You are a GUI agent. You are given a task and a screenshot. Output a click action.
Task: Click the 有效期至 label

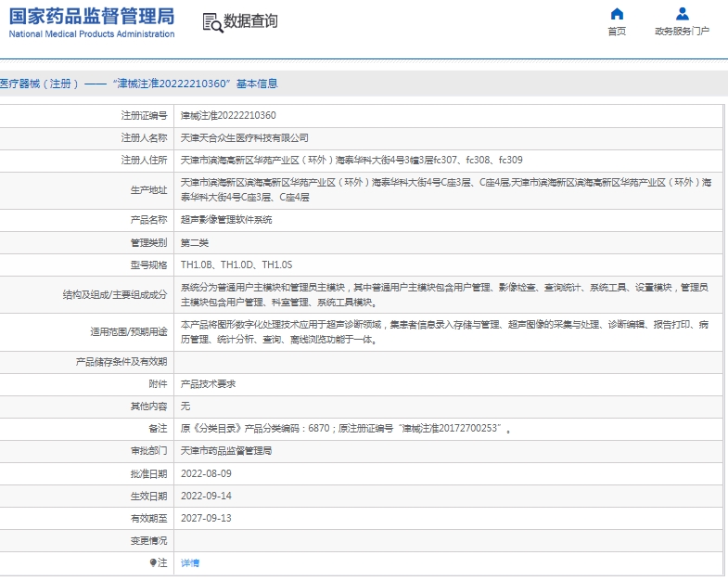[x=148, y=518]
